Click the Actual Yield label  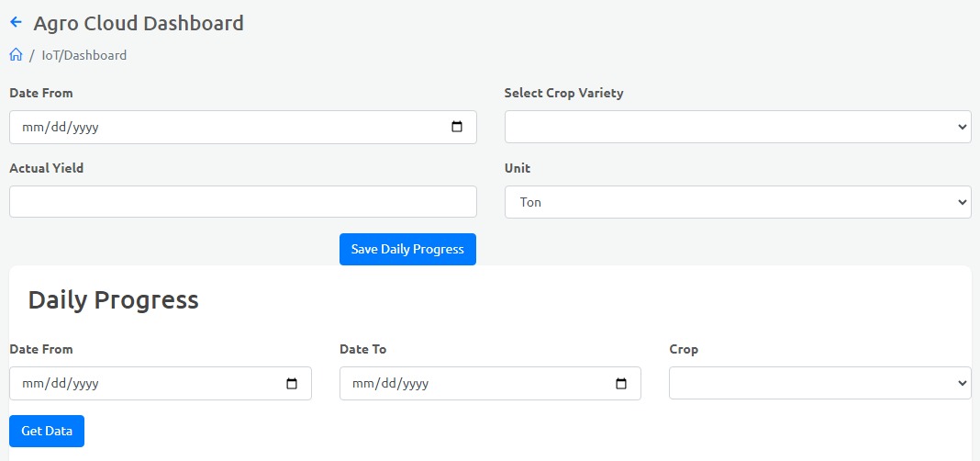tap(47, 168)
